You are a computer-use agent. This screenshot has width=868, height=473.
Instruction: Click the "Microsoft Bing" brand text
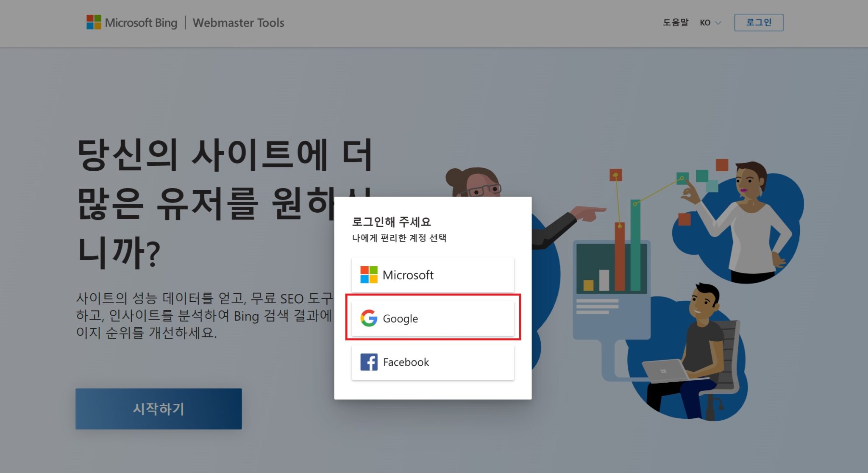(x=142, y=23)
